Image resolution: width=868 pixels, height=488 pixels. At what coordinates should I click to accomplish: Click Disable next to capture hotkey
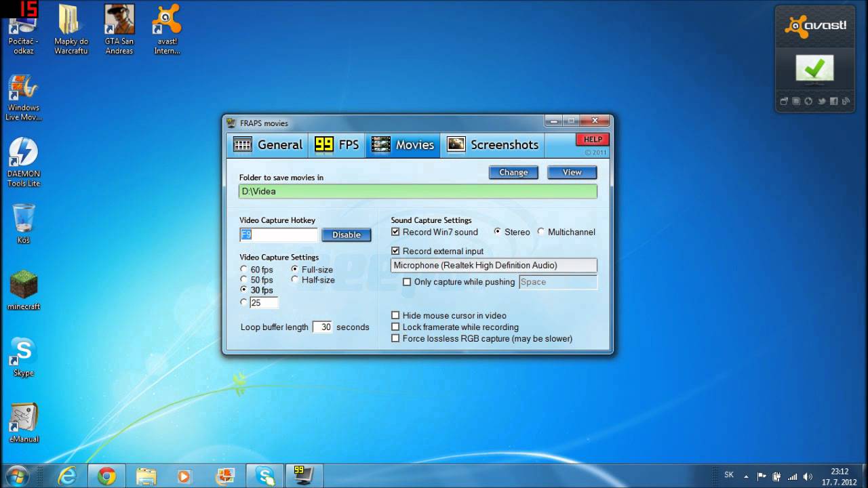(347, 235)
